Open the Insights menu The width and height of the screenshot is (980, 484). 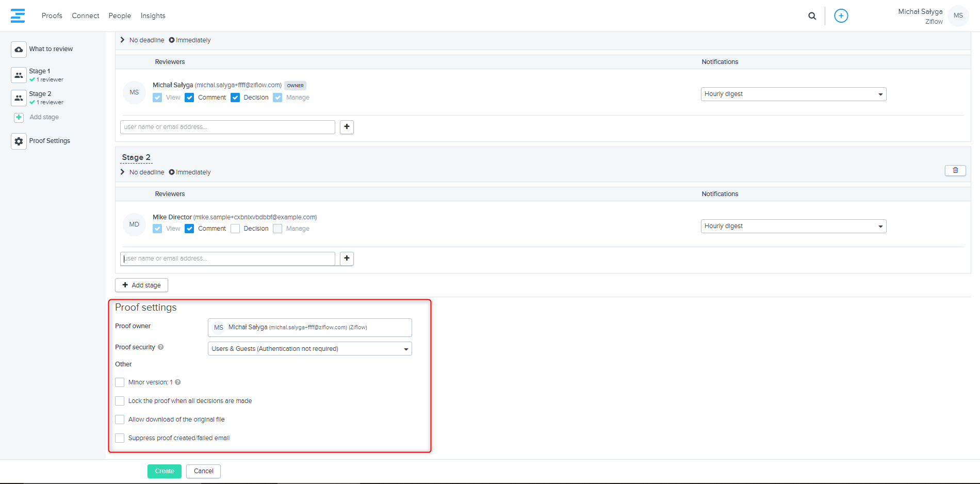pyautogui.click(x=153, y=16)
